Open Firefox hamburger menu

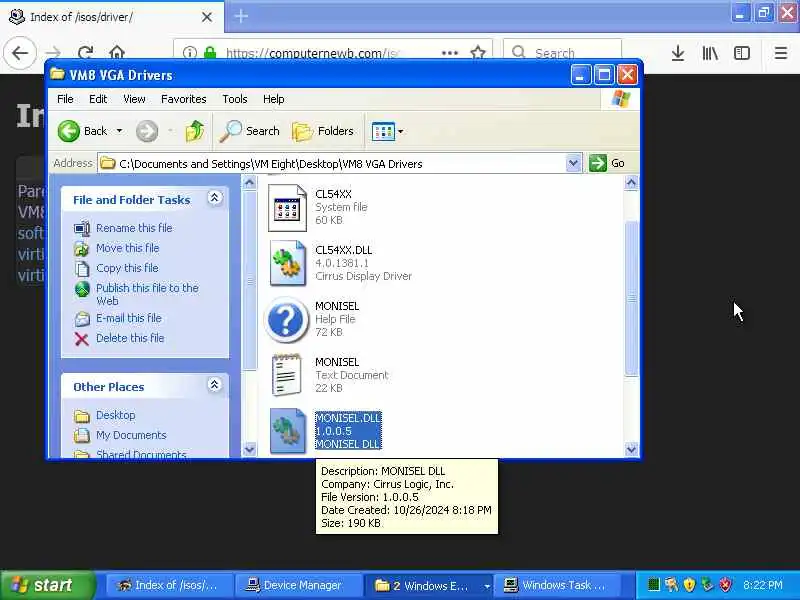click(x=781, y=53)
